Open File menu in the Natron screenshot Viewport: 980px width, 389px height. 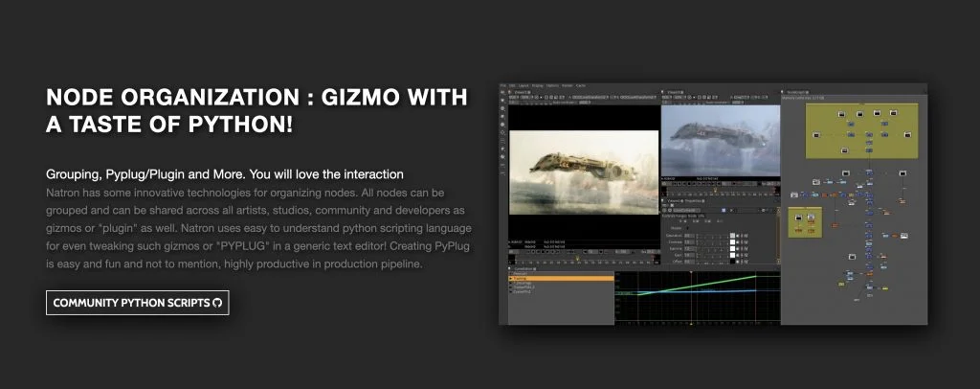point(503,85)
